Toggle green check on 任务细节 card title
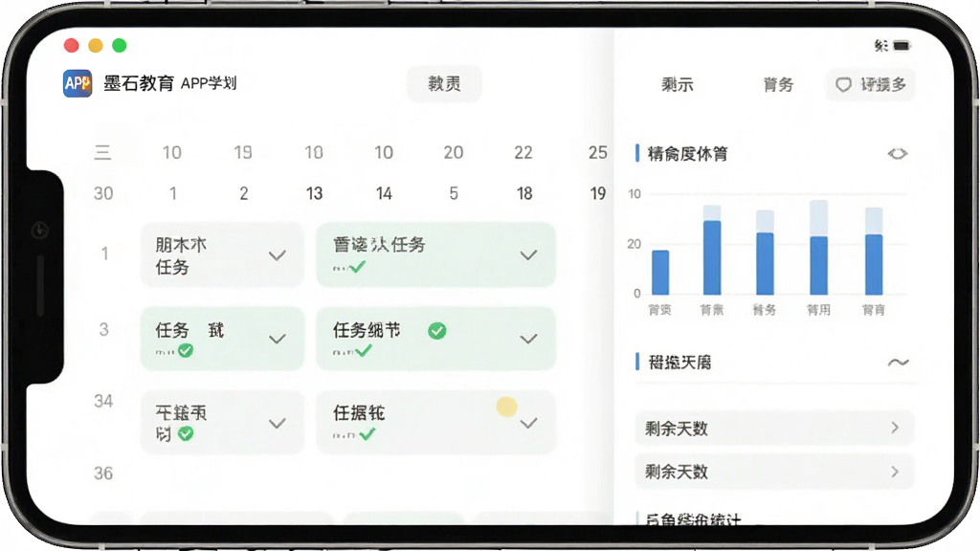 [x=436, y=330]
